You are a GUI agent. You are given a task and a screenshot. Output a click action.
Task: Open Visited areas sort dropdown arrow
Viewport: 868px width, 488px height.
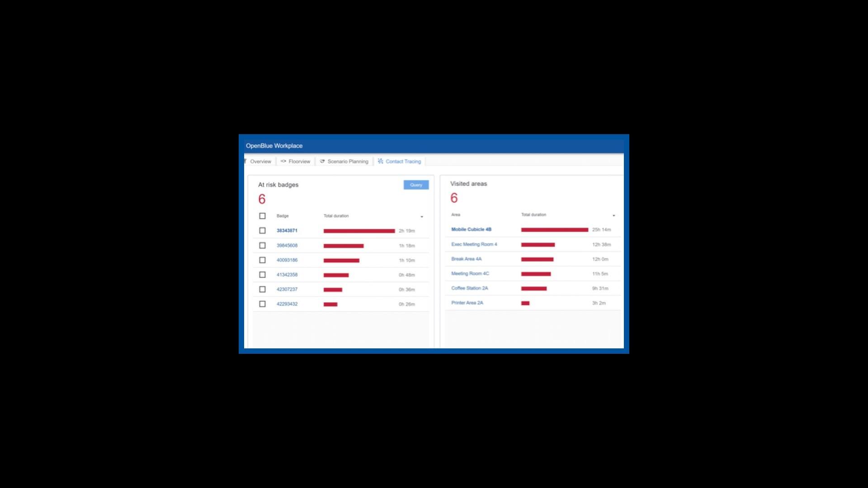613,216
